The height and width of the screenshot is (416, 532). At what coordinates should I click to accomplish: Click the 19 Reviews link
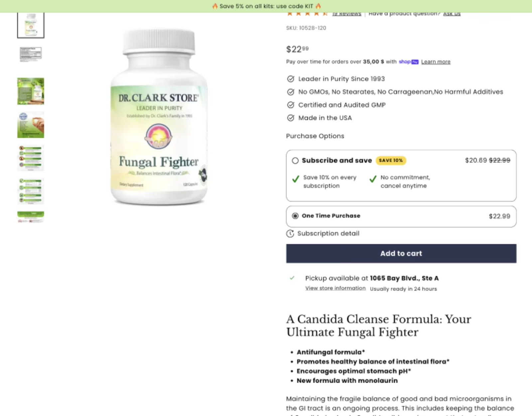(346, 14)
